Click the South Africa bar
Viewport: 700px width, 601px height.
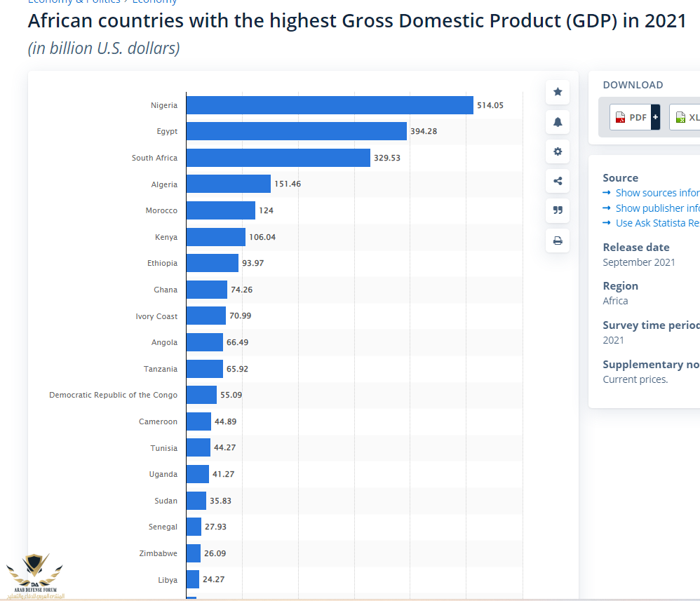278,158
